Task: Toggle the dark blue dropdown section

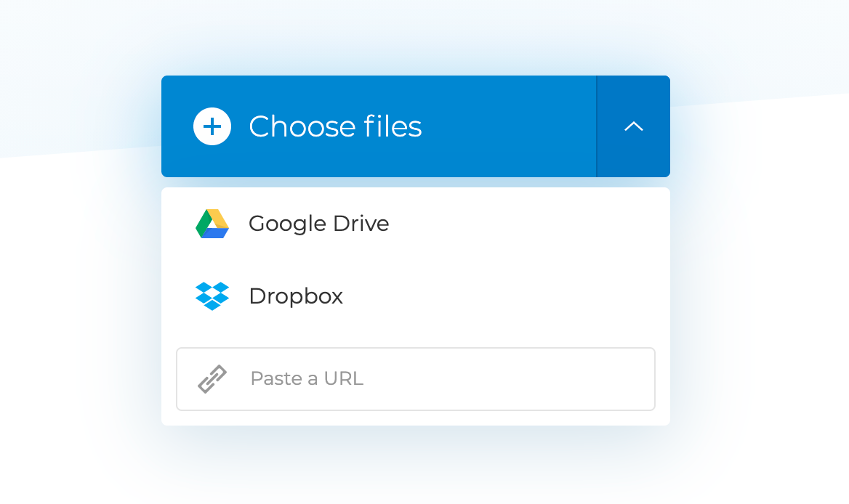Action: click(633, 127)
